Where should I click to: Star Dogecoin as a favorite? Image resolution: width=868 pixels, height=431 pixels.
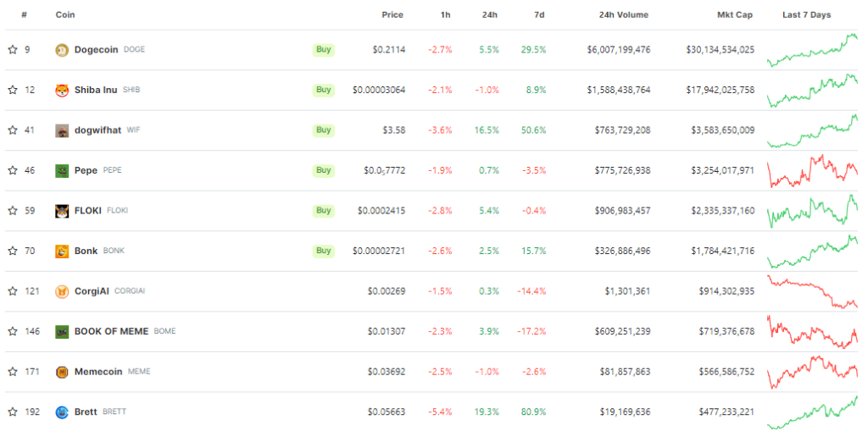click(12, 50)
